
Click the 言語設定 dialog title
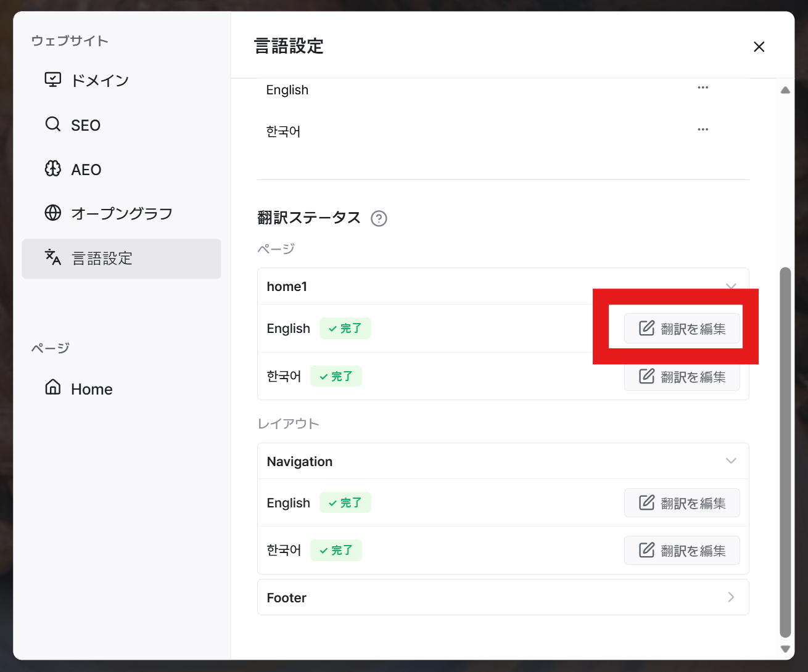click(x=289, y=46)
